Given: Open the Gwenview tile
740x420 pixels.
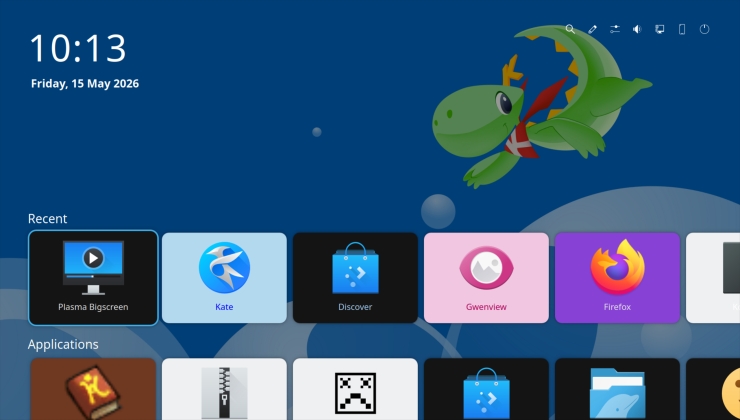Looking at the screenshot, I should [x=486, y=277].
